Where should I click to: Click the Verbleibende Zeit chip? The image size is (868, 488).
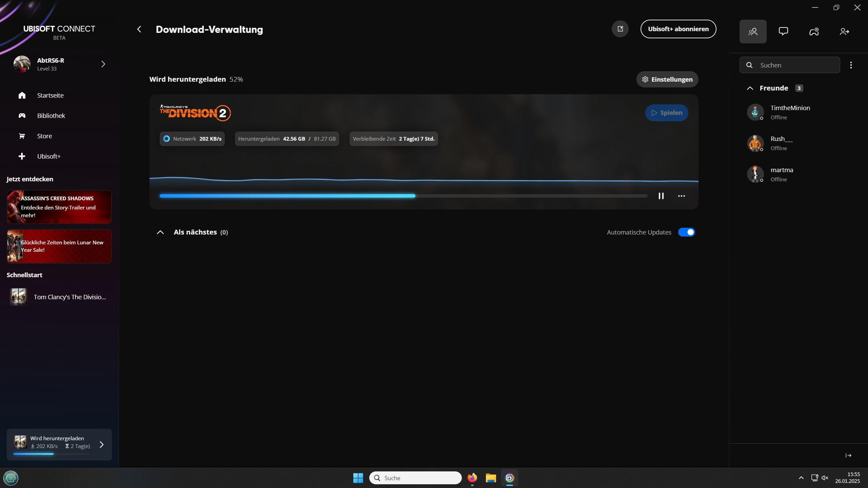(x=394, y=139)
